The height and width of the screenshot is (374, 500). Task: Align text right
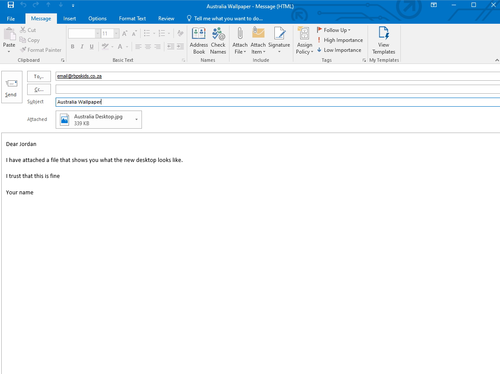157,47
